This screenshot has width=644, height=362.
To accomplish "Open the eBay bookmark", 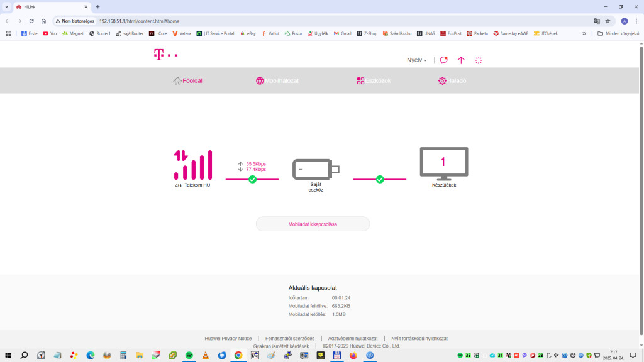I will pos(248,34).
